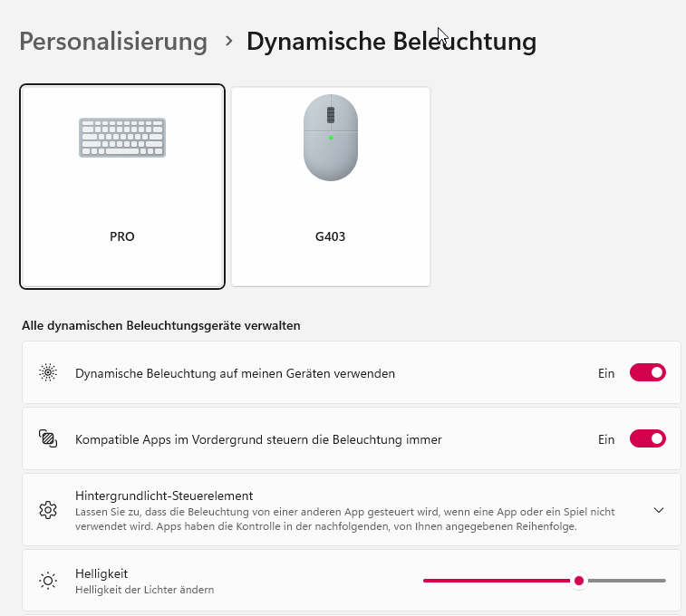Click Alle dynamischen Beleuchtungsgeräte verwalten heading

tap(161, 326)
